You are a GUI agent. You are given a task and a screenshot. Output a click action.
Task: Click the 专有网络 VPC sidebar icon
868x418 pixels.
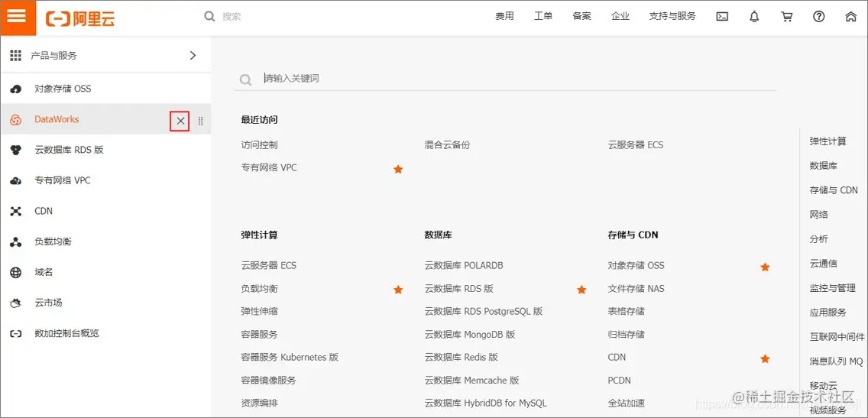16,180
